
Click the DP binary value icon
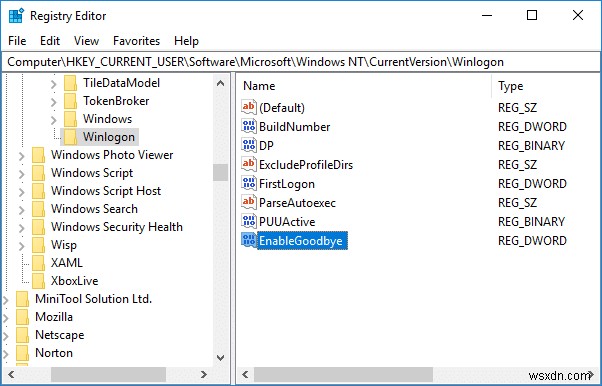point(249,145)
